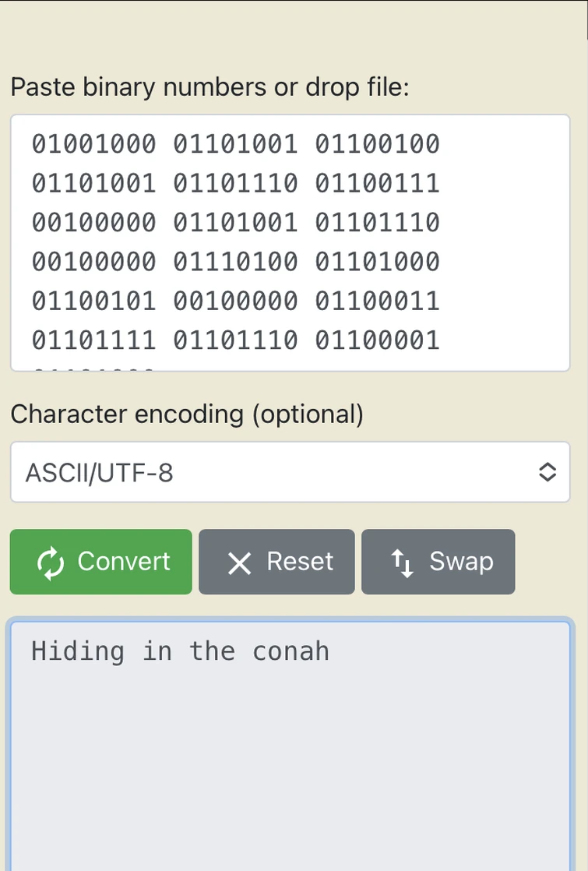This screenshot has height=871, width=588.
Task: Select the output text 'Hiding in the conah'
Action: (x=178, y=651)
